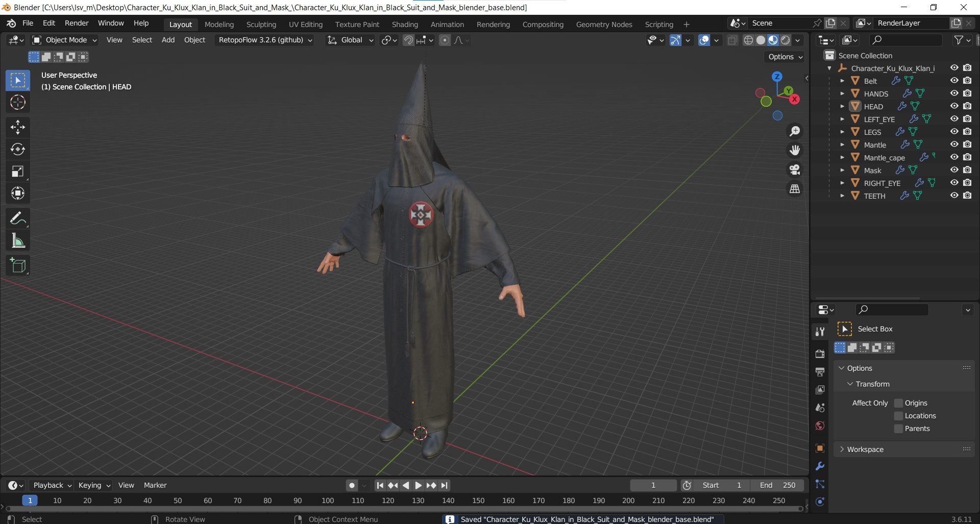The height and width of the screenshot is (524, 980).
Task: Open the Output properties tab
Action: point(820,372)
